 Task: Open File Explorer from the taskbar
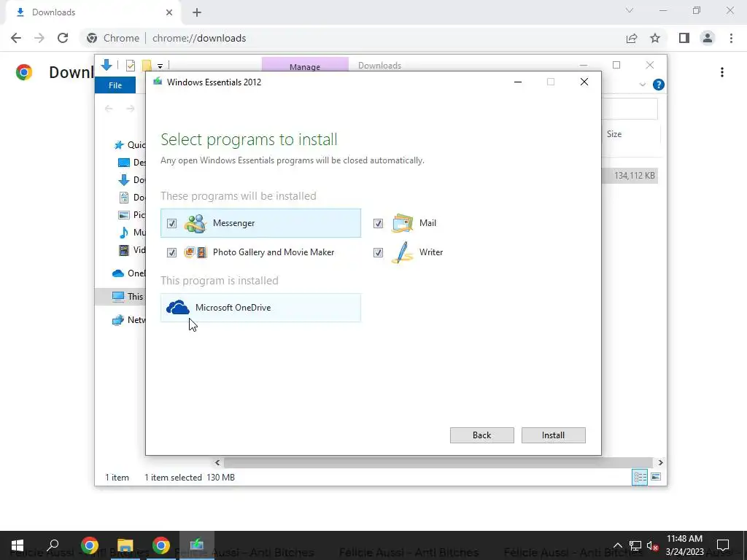click(125, 545)
